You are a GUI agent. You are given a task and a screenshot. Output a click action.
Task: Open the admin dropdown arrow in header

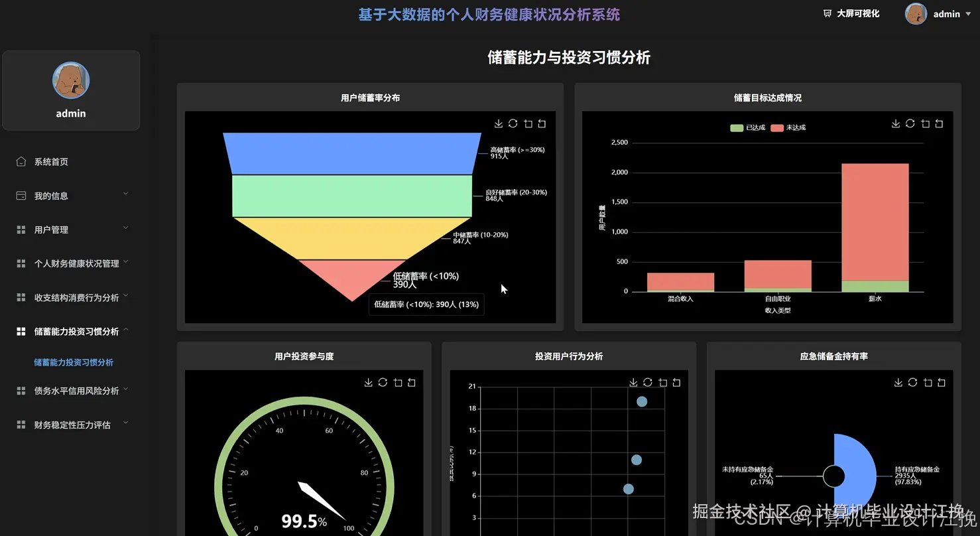tap(968, 14)
